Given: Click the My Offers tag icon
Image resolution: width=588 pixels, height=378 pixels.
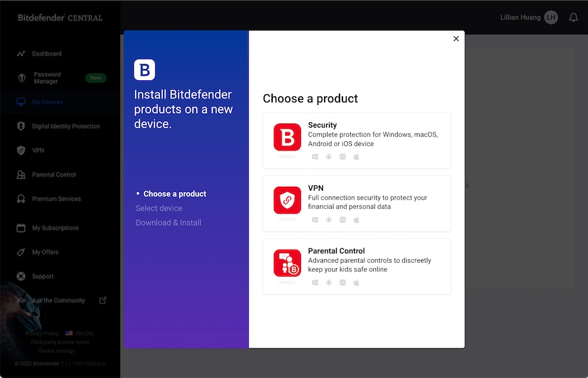Looking at the screenshot, I should tap(21, 252).
